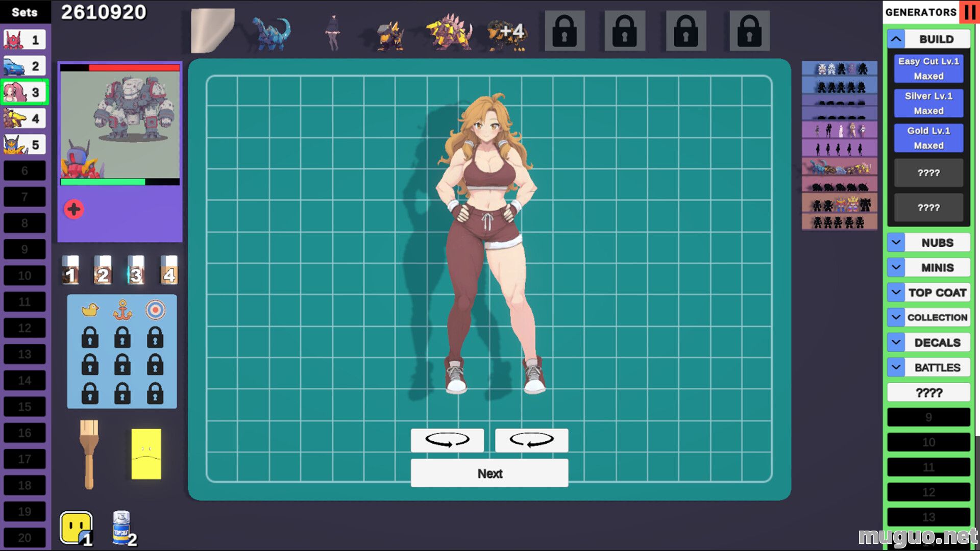980x551 pixels.
Task: Select the rubber duck decal
Action: coord(90,309)
